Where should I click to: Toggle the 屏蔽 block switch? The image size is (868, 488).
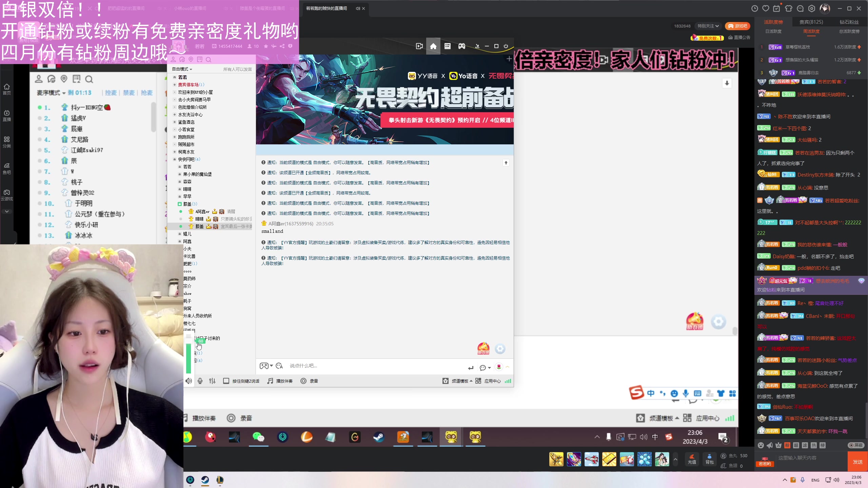(x=856, y=445)
